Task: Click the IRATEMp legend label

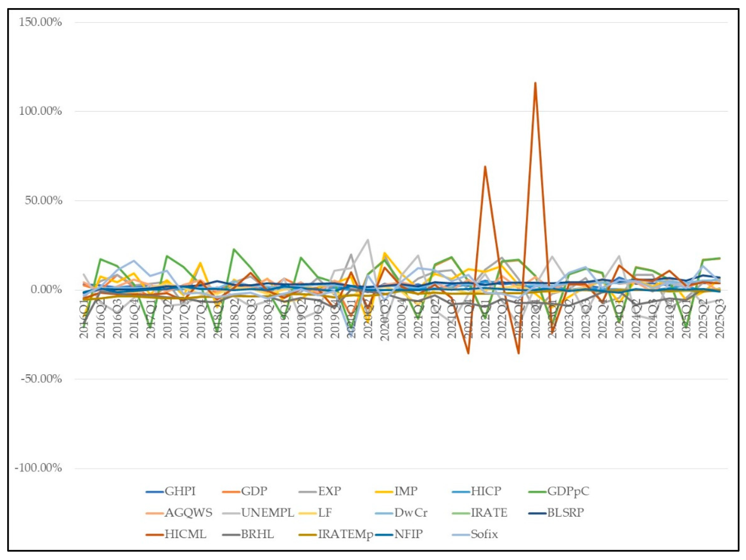Action: coord(345,534)
